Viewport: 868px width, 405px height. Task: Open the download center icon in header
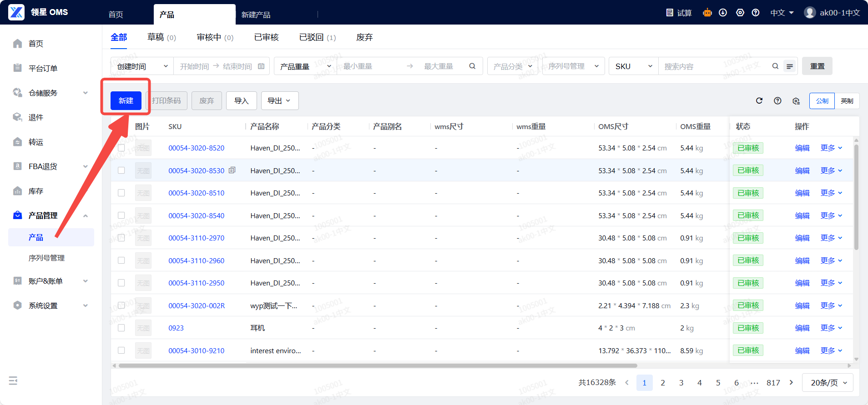[x=723, y=13]
